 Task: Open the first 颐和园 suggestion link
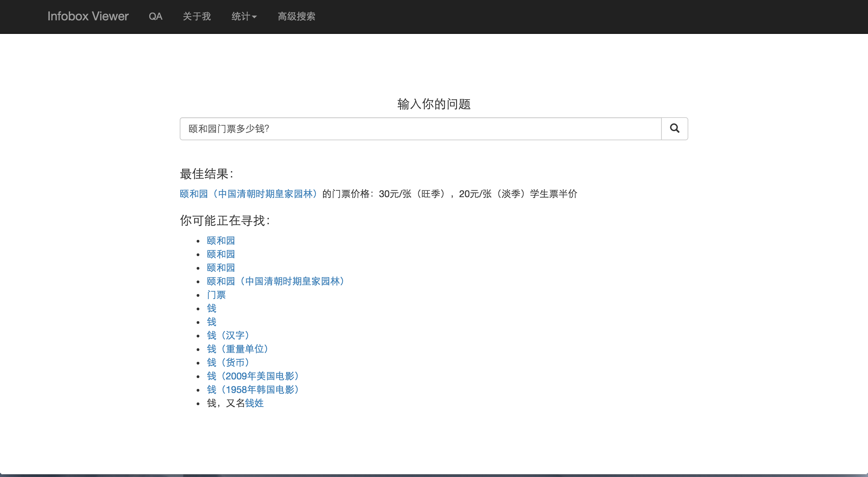[x=221, y=241]
